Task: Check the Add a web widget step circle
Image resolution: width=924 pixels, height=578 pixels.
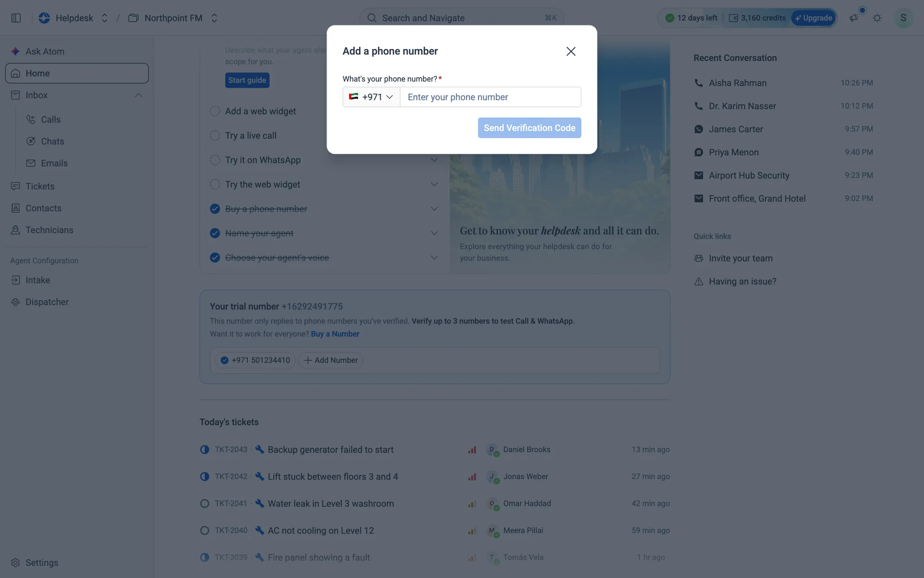Action: point(215,111)
